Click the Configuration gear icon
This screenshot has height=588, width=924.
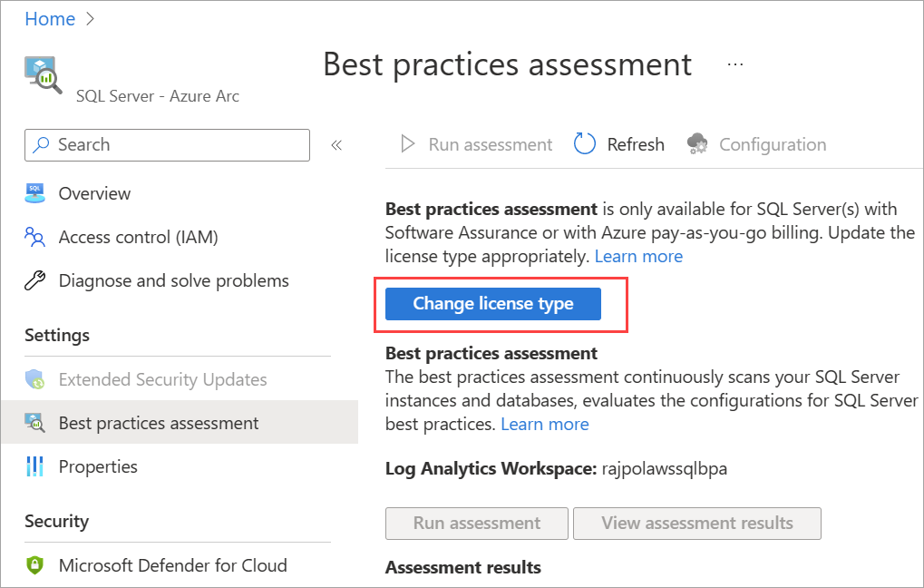pyautogui.click(x=696, y=143)
